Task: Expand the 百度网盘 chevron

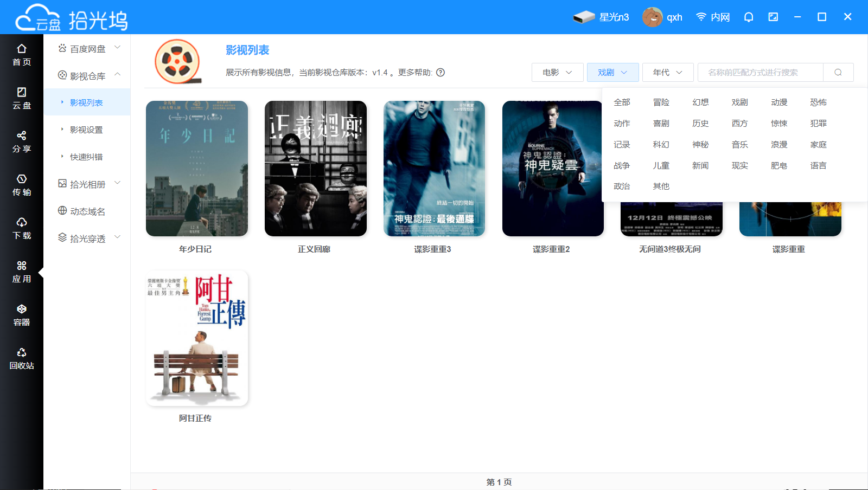Action: (118, 48)
